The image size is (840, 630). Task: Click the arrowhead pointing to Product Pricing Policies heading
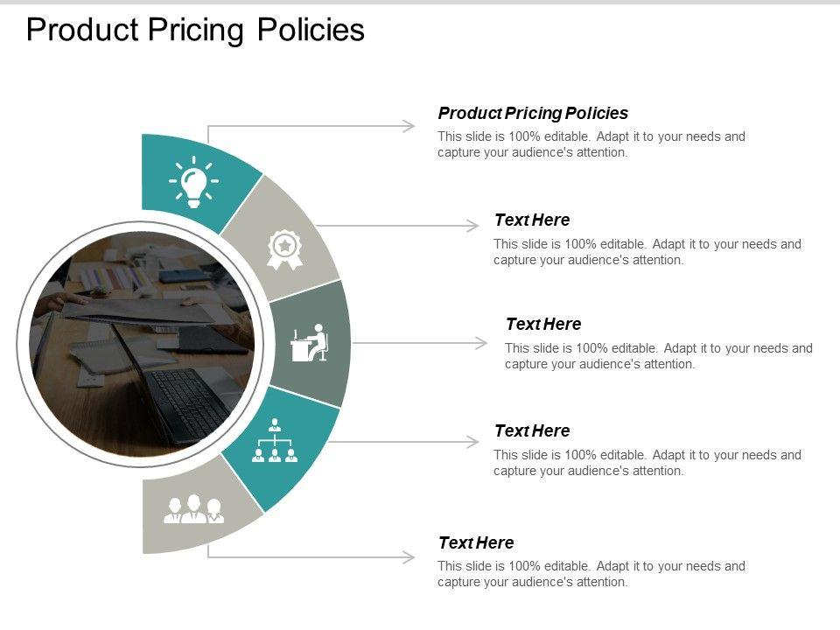tap(409, 126)
